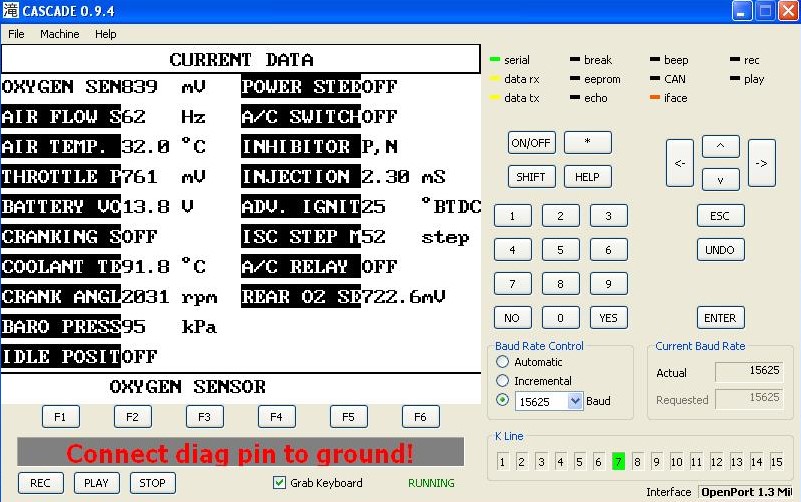801x502 pixels.
Task: Click the F1 function key button
Action: click(60, 417)
